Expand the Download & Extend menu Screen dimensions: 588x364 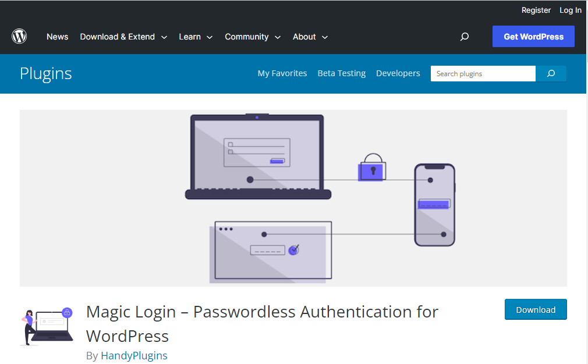point(123,37)
